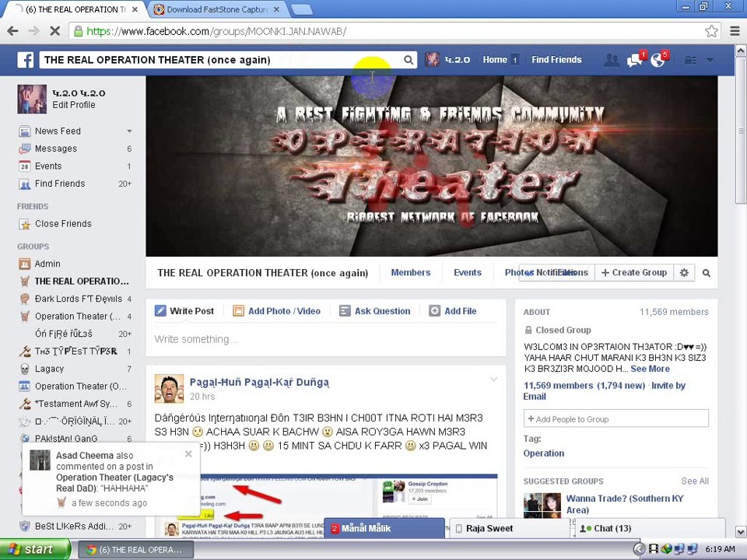Open the globe notifications icon
Image resolution: width=747 pixels, height=560 pixels.
coord(658,60)
